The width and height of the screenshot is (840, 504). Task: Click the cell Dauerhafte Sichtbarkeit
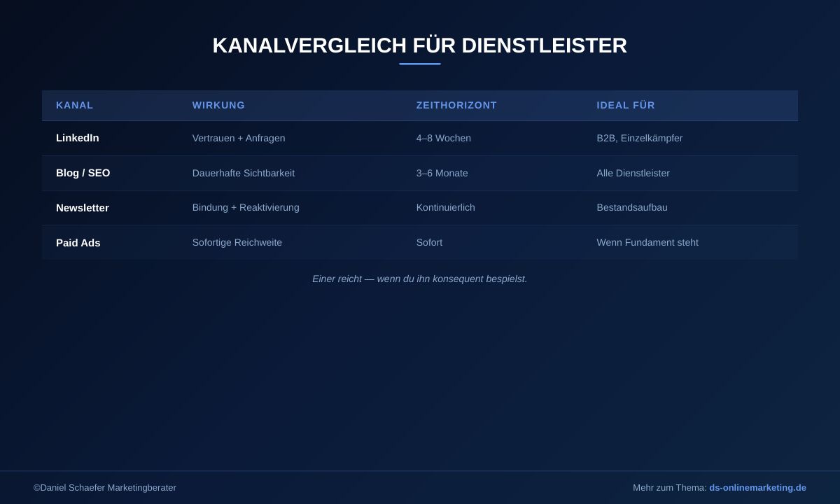point(244,173)
